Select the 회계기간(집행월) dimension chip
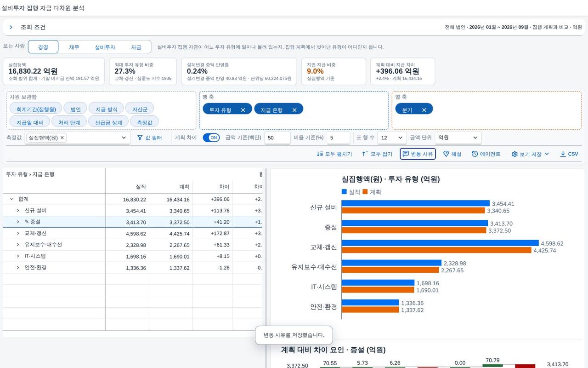The image size is (588, 368). click(36, 109)
